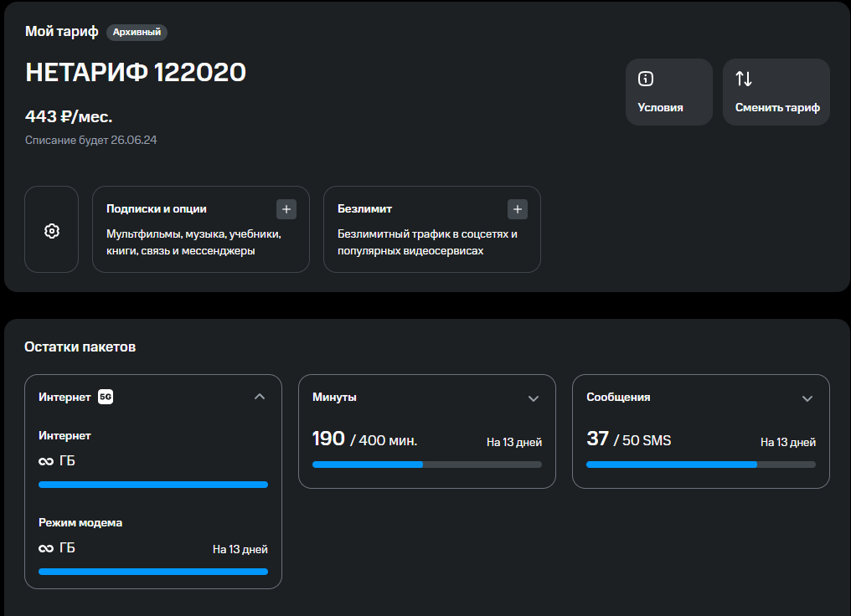851x616 pixels.
Task: Click the 190 / 400 мин. remaining value
Action: [364, 439]
